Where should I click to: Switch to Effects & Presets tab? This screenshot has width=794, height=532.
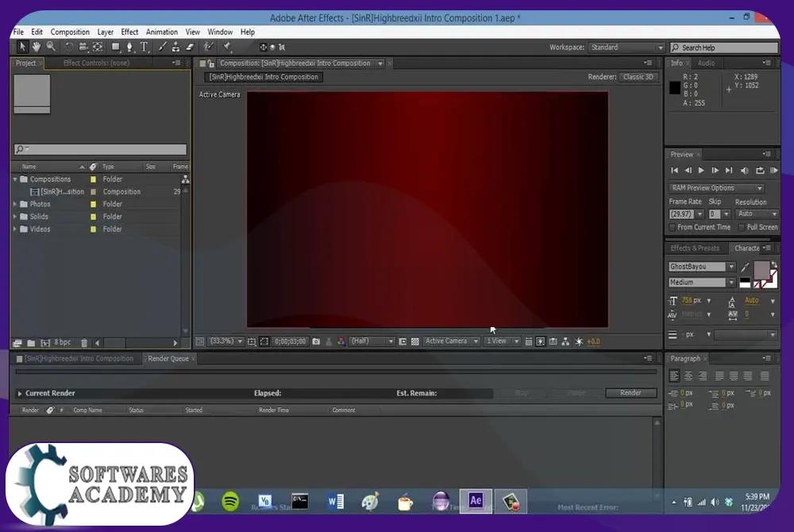click(695, 248)
